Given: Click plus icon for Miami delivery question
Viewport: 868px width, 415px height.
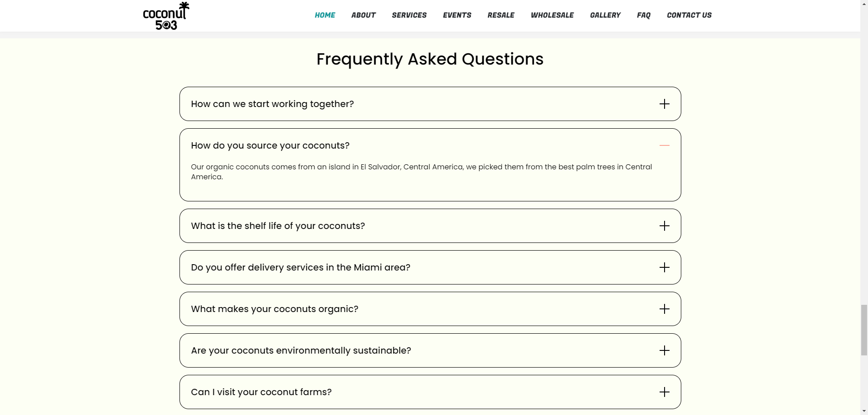Looking at the screenshot, I should point(664,267).
